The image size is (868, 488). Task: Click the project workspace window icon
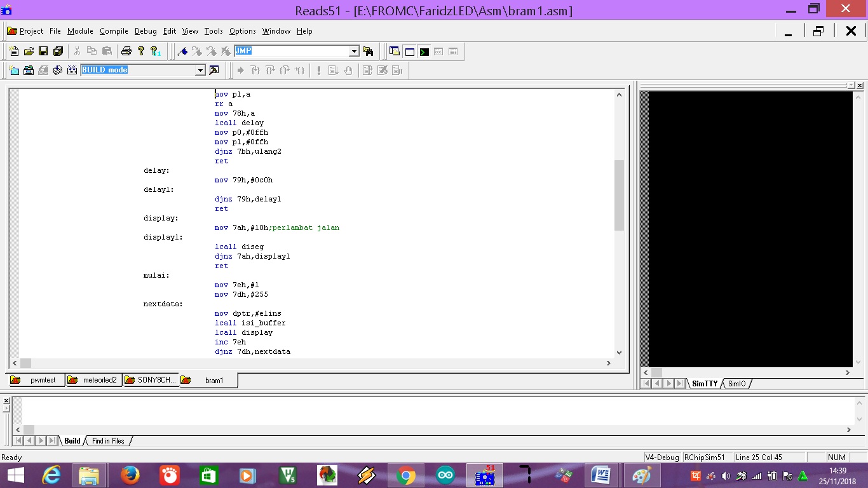[x=395, y=51]
